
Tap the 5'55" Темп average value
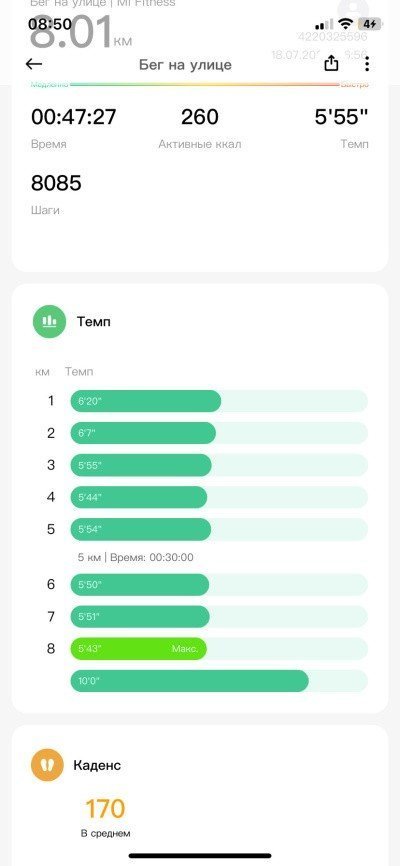(341, 117)
